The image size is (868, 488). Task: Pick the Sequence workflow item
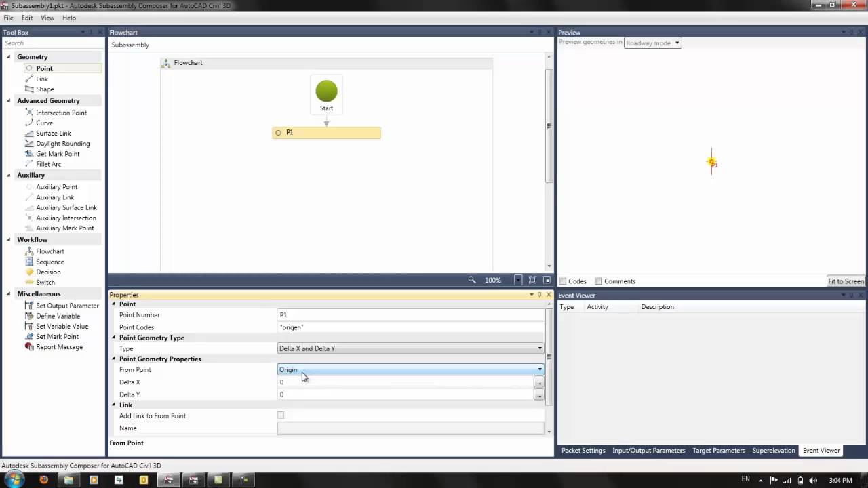click(50, 262)
